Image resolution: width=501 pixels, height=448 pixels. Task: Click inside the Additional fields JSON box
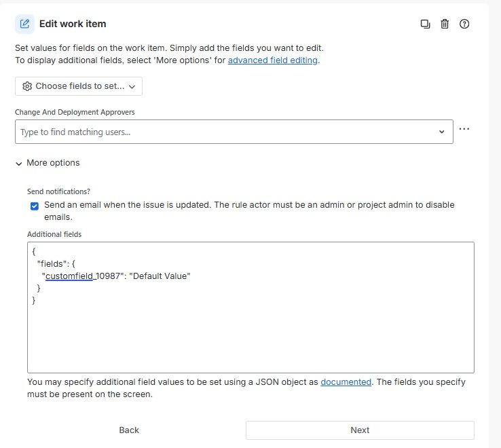(x=250, y=333)
